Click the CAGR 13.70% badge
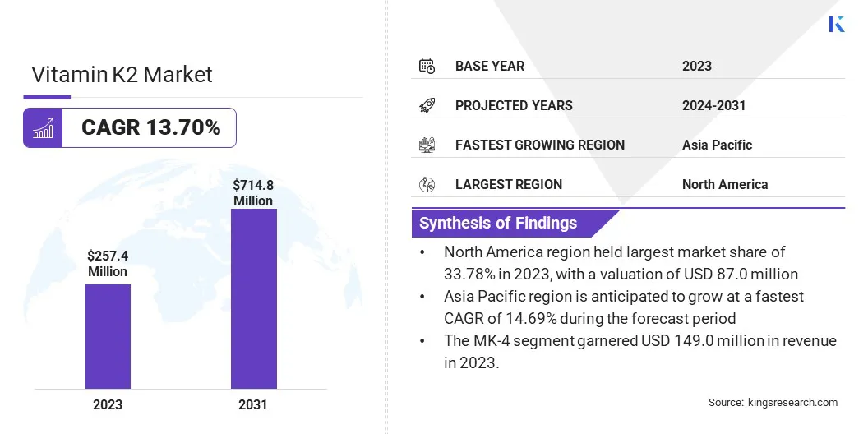The width and height of the screenshot is (868, 434). click(x=150, y=128)
